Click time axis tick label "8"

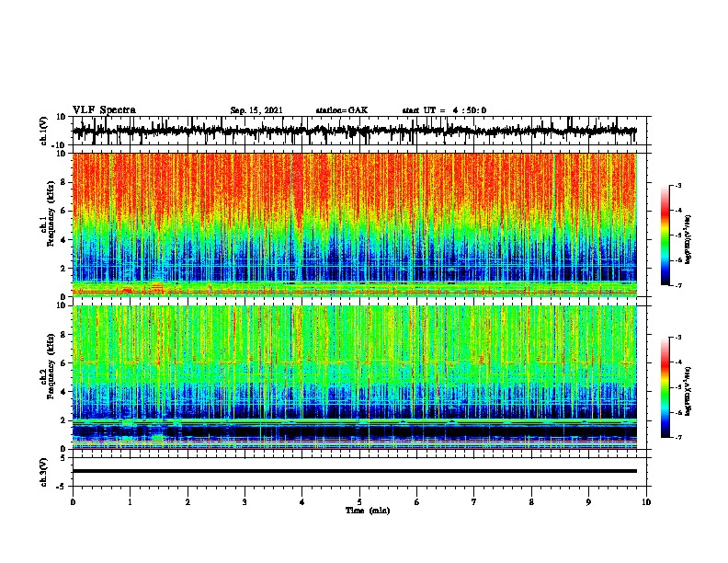[531, 502]
